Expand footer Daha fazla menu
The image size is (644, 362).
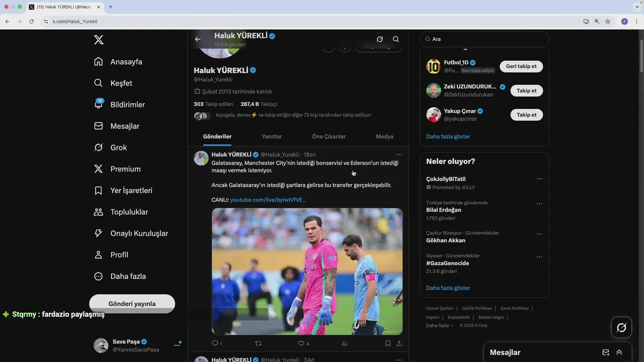tap(440, 325)
